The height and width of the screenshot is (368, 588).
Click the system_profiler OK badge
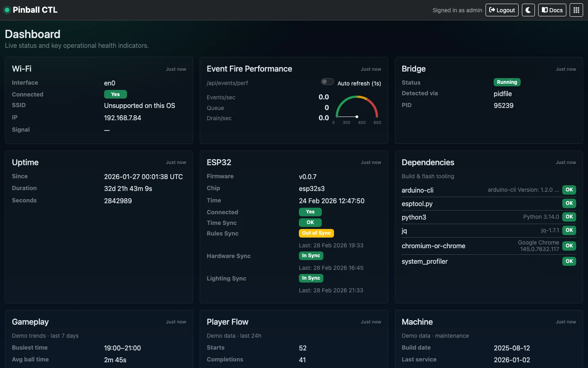click(569, 261)
